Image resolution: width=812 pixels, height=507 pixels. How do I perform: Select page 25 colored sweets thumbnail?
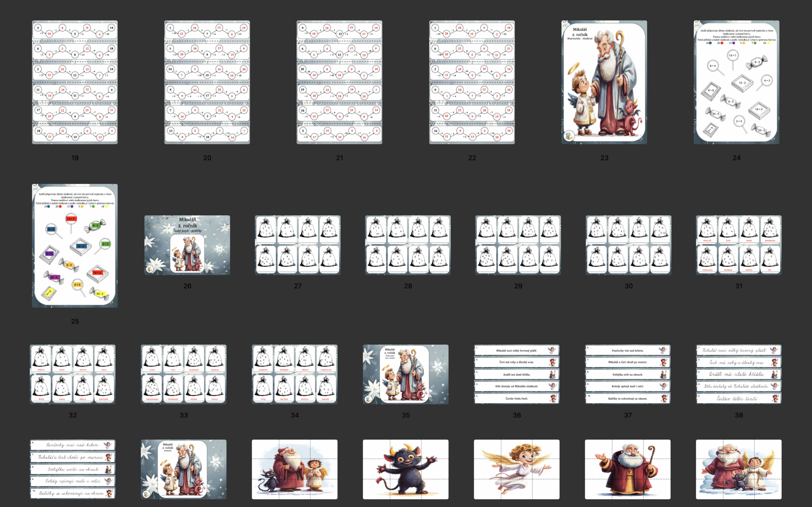75,245
